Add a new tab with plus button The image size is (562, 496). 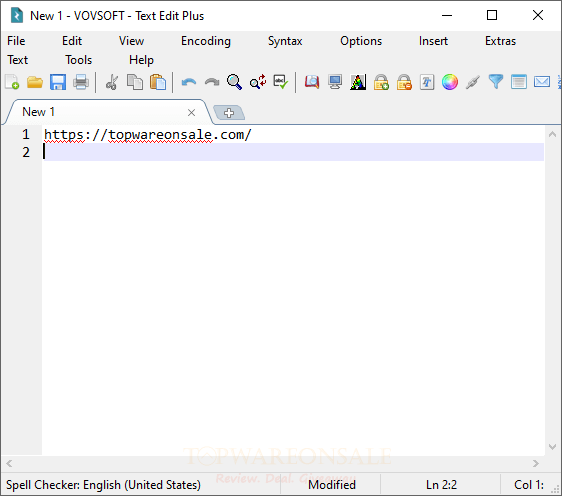point(229,113)
